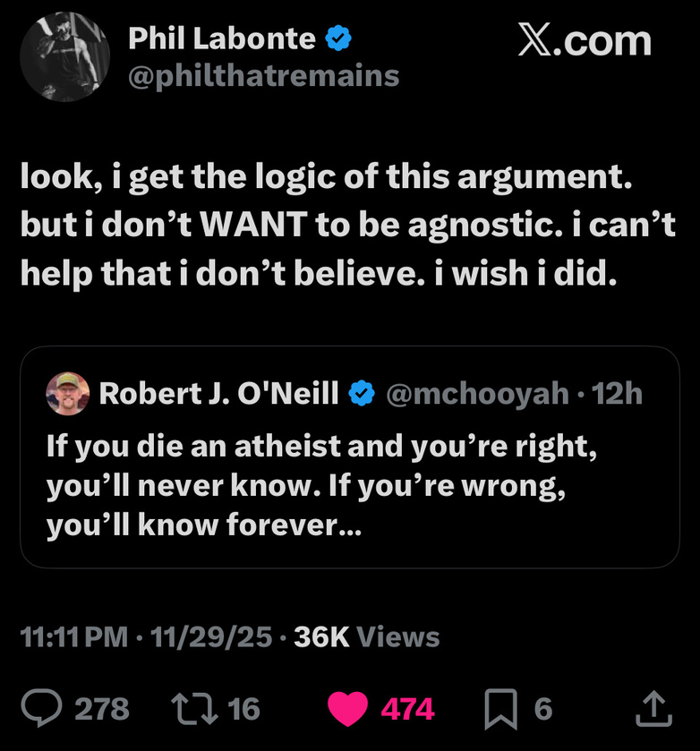This screenshot has height=751, width=700.
Task: Open the Phil Labonte display name
Action: pyautogui.click(x=222, y=38)
